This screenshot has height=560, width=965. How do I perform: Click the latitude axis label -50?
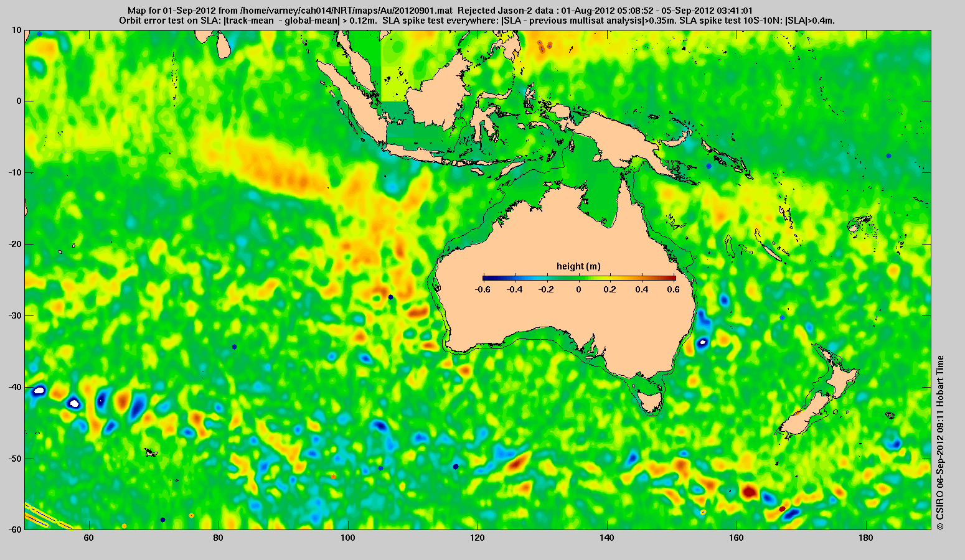point(15,459)
